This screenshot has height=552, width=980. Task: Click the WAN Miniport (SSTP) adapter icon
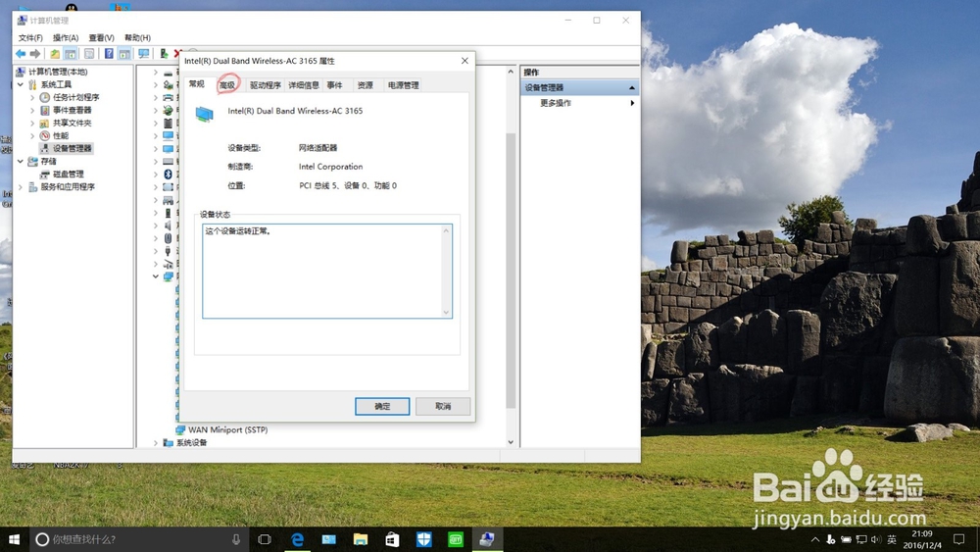coord(180,429)
